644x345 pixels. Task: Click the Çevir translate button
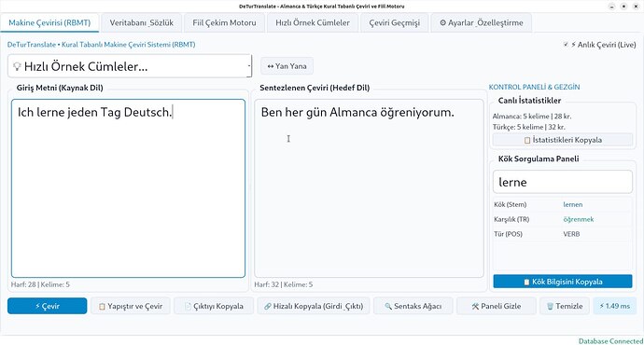tap(48, 306)
